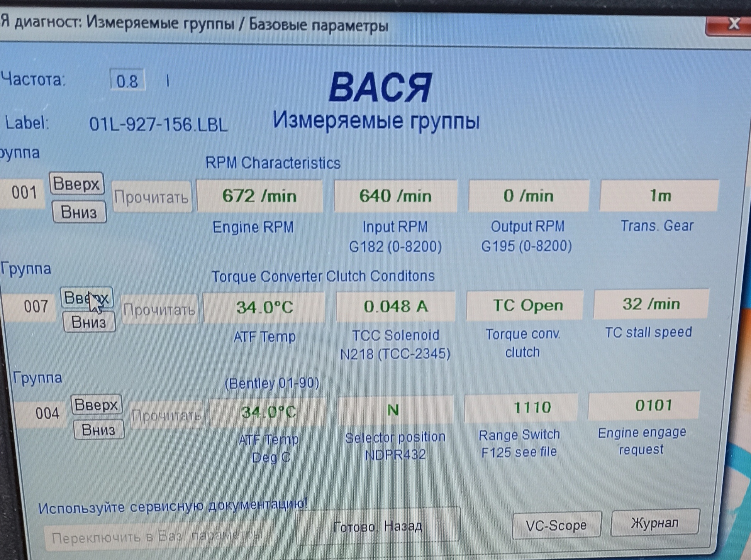Click the group number field 004
Viewport: 751px width, 560px height.
point(46,414)
